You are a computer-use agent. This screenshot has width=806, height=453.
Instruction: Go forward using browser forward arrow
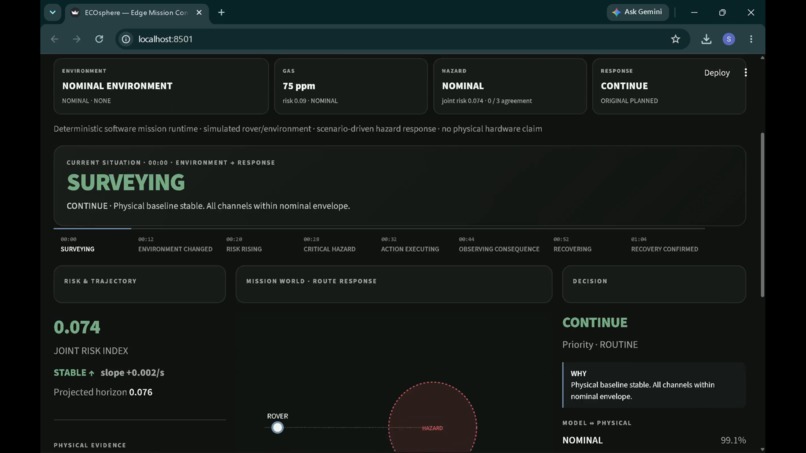point(77,39)
